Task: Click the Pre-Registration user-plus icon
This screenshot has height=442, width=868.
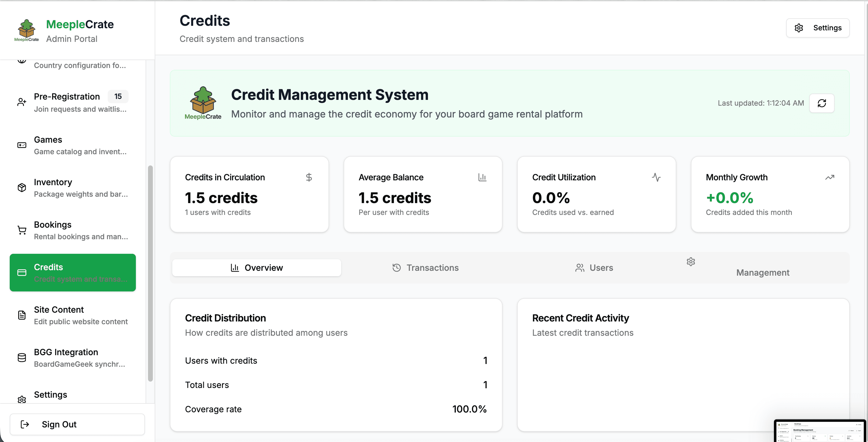Action: coord(22,102)
